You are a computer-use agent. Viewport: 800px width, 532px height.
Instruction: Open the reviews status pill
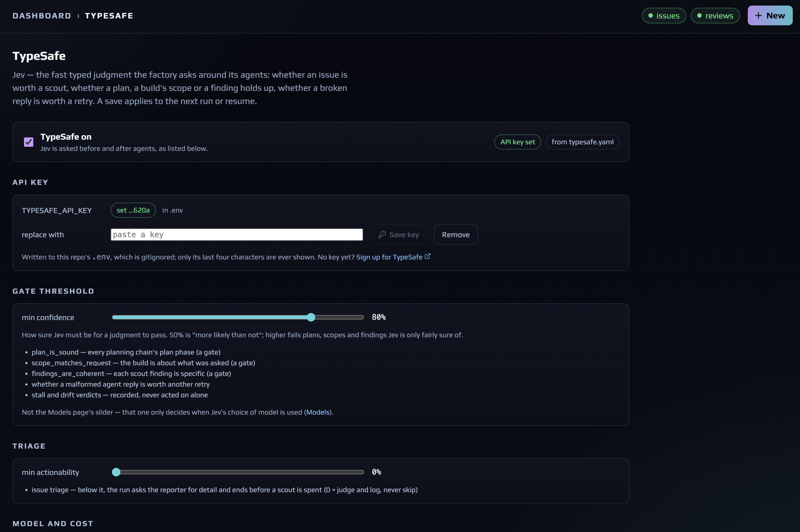click(715, 16)
